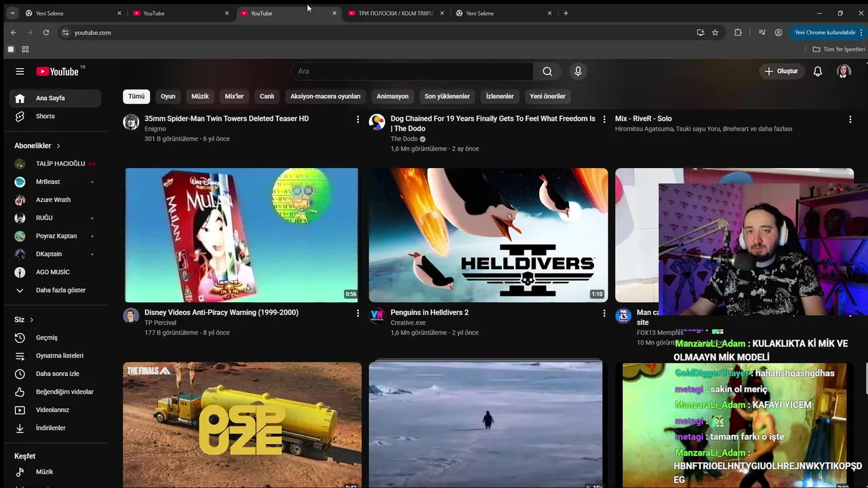868x488 pixels.
Task: Open the Chrome apps grid shortcut
Action: coord(25,49)
